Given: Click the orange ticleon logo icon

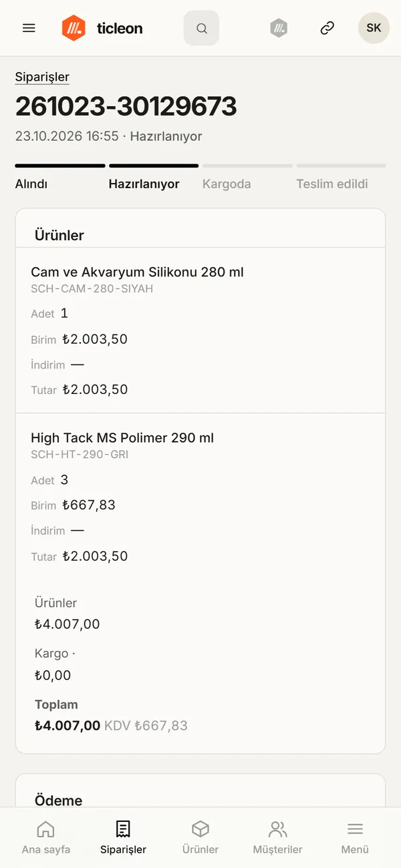Looking at the screenshot, I should [x=74, y=28].
